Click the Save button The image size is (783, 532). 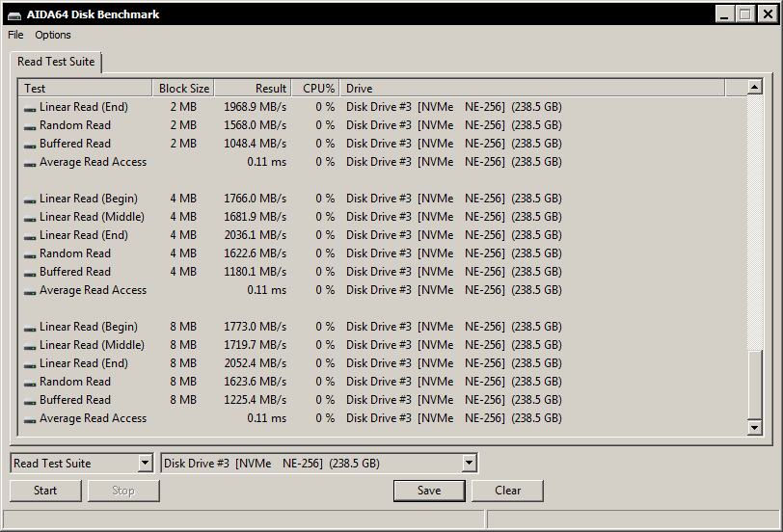429,491
